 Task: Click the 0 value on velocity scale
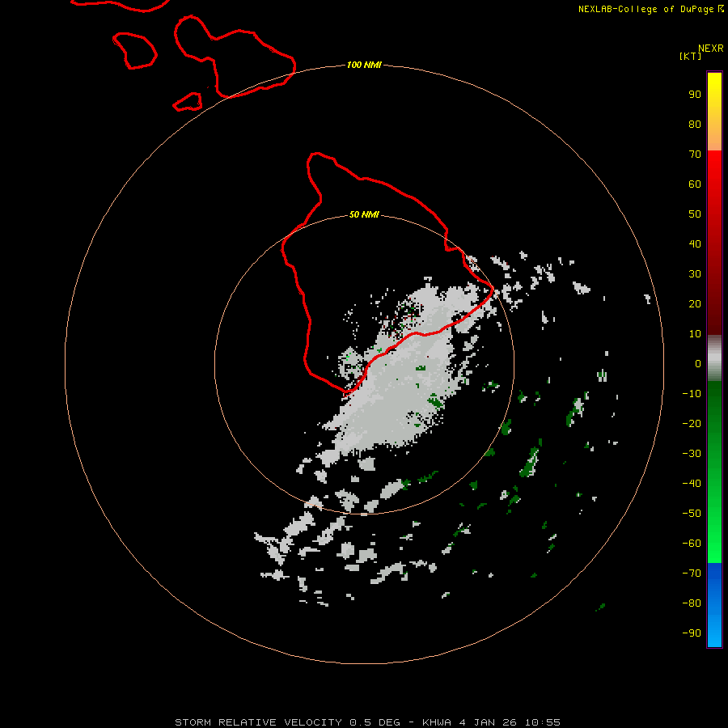pyautogui.click(x=698, y=363)
